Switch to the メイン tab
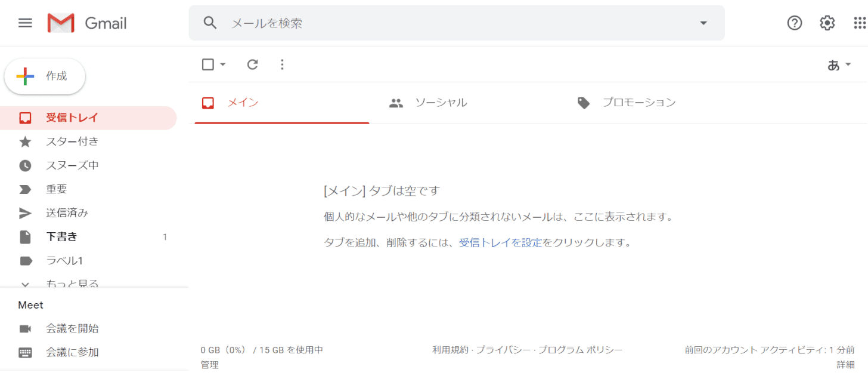The image size is (868, 379). pyautogui.click(x=282, y=103)
